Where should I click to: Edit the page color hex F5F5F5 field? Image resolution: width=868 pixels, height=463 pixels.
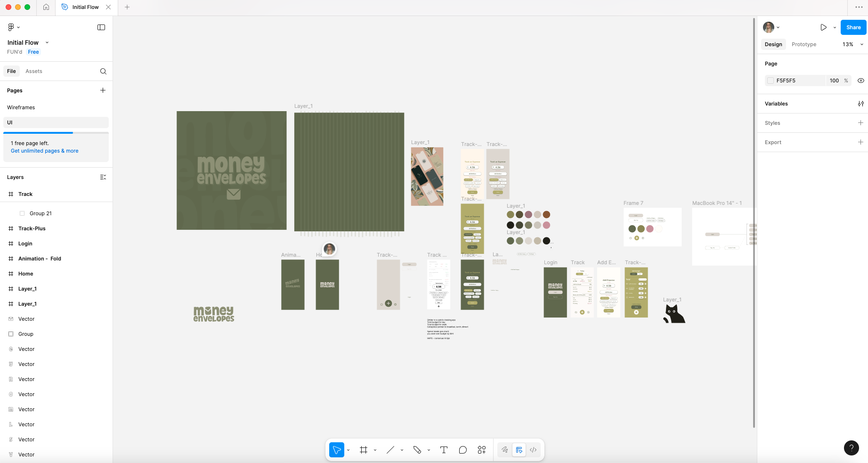tap(796, 81)
